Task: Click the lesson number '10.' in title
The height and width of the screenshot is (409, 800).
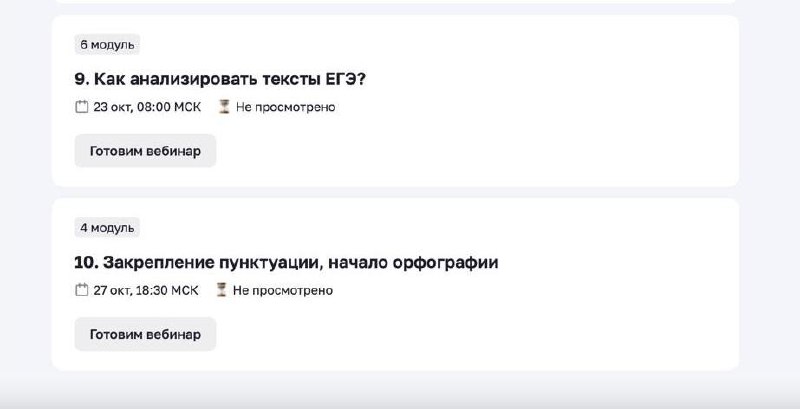Action: coord(85,263)
